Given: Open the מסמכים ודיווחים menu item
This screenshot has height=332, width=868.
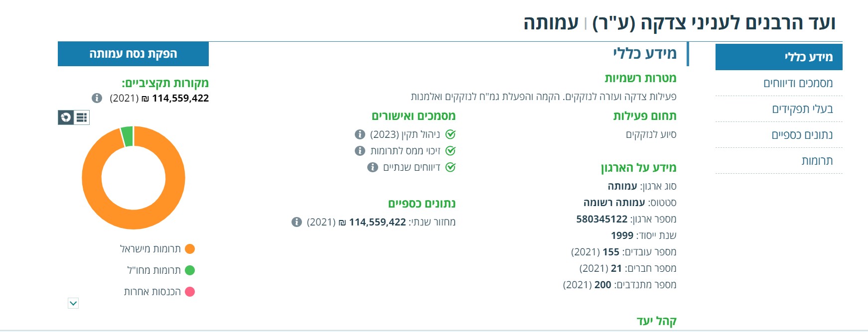Looking at the screenshot, I should point(798,83).
